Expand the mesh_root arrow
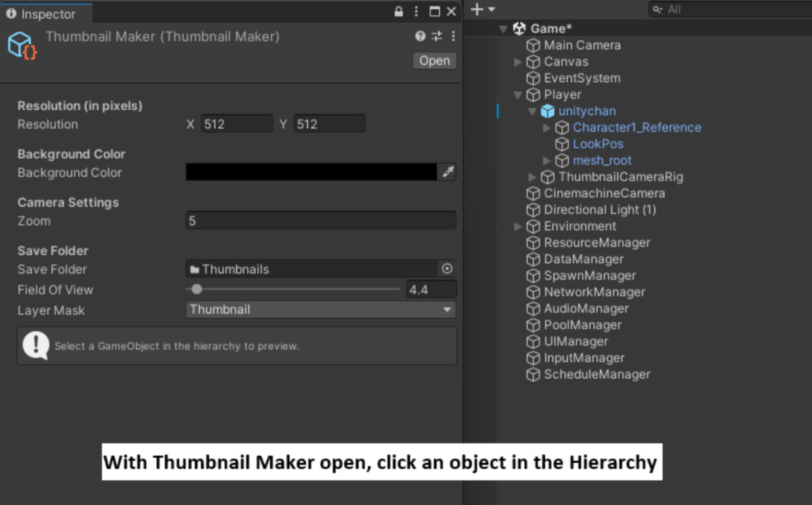Screen dimensions: 812x505 click(x=547, y=161)
